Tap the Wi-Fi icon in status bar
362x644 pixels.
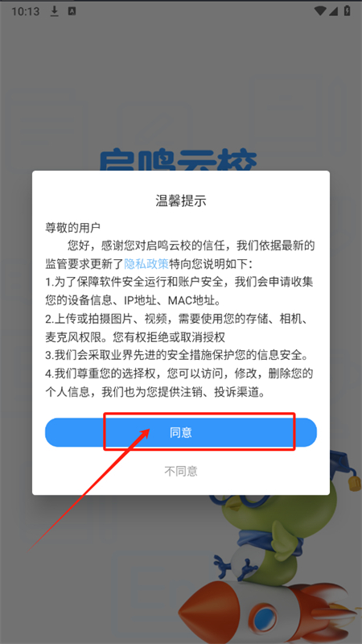point(320,11)
